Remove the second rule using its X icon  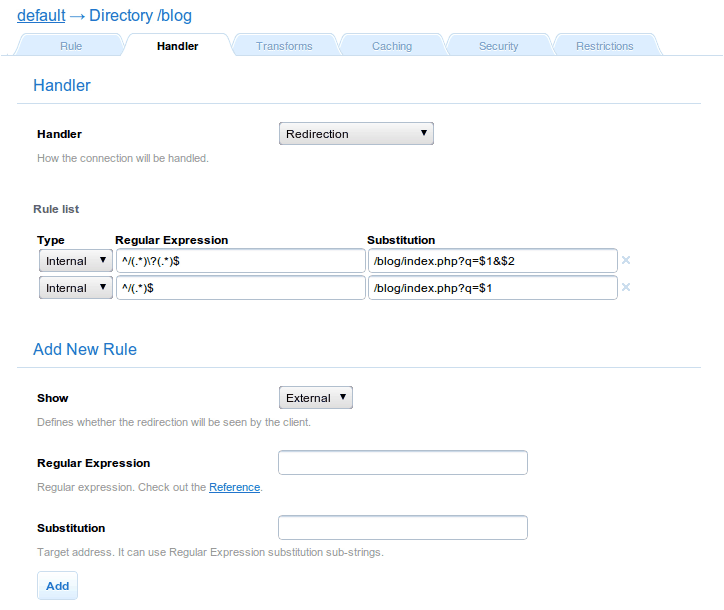pyautogui.click(x=626, y=288)
